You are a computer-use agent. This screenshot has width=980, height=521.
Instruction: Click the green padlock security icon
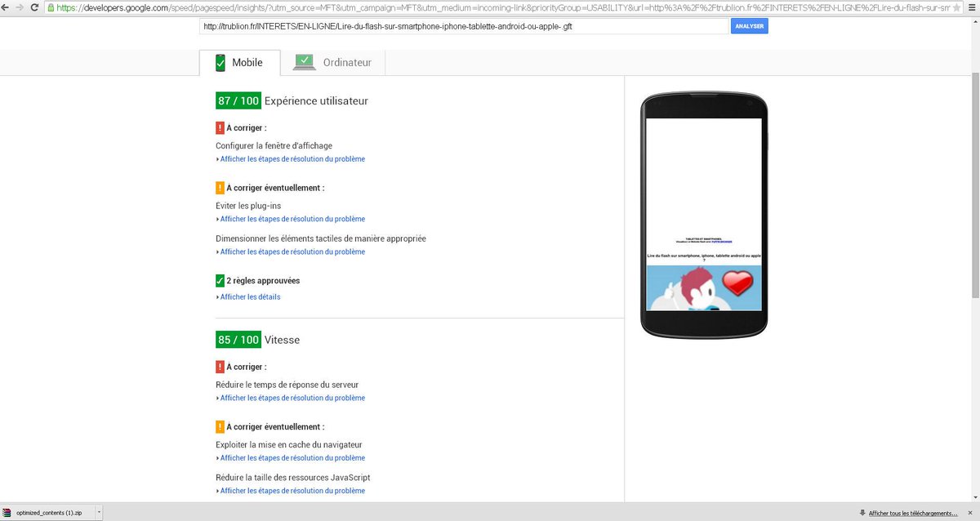coord(51,7)
